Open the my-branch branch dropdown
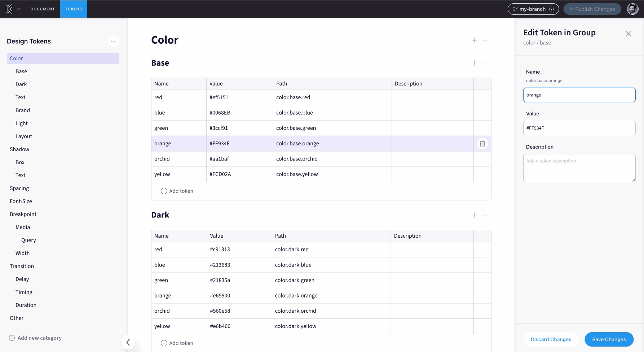 (533, 9)
